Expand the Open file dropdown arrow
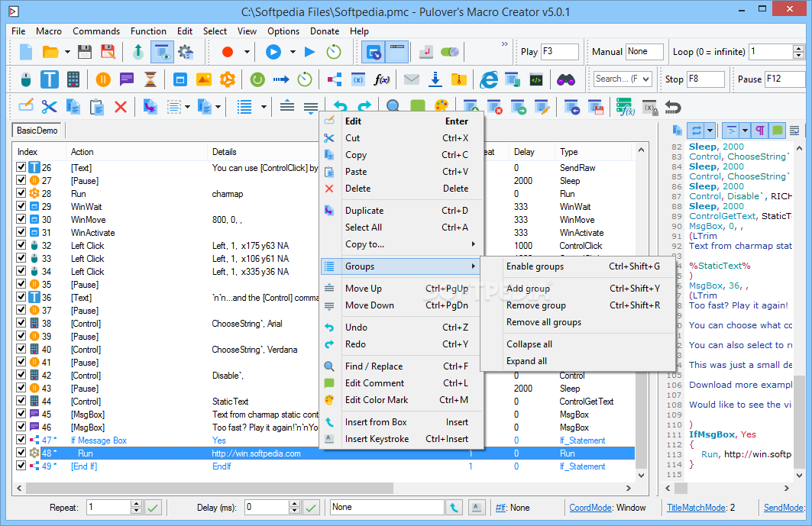Viewport: 812px width, 526px height. pos(68,52)
